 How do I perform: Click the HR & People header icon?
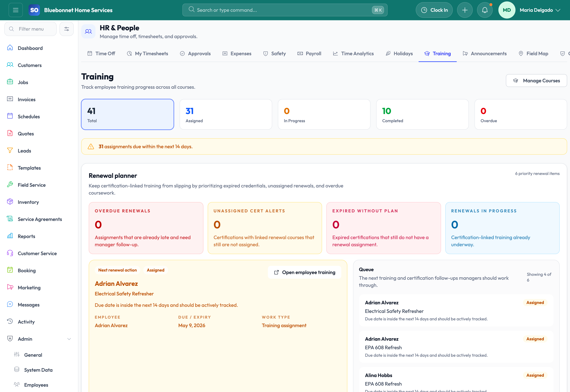88,31
